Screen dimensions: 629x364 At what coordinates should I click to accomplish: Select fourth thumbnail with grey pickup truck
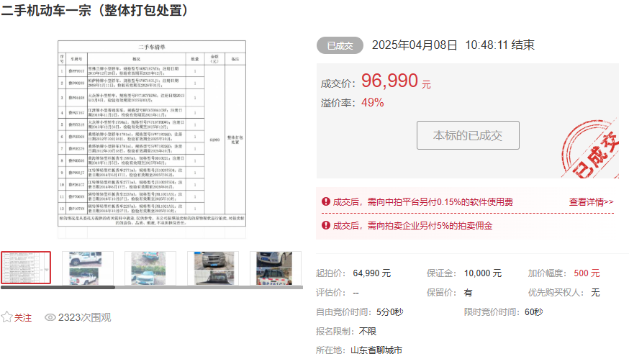point(213,268)
